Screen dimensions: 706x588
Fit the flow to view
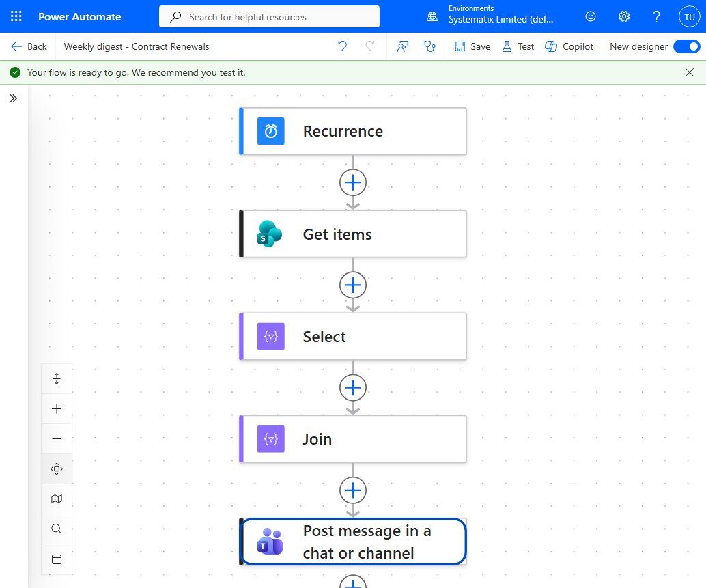coord(56,468)
